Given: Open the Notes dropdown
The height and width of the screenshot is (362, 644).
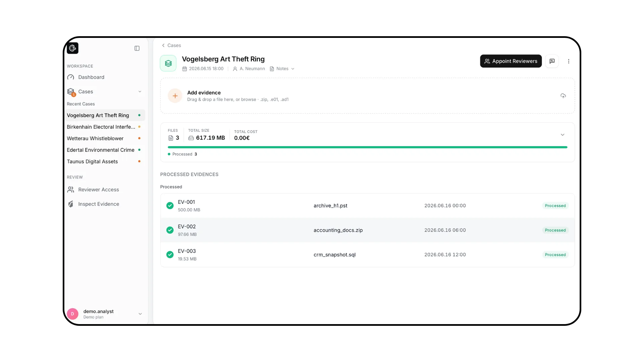Looking at the screenshot, I should point(282,69).
